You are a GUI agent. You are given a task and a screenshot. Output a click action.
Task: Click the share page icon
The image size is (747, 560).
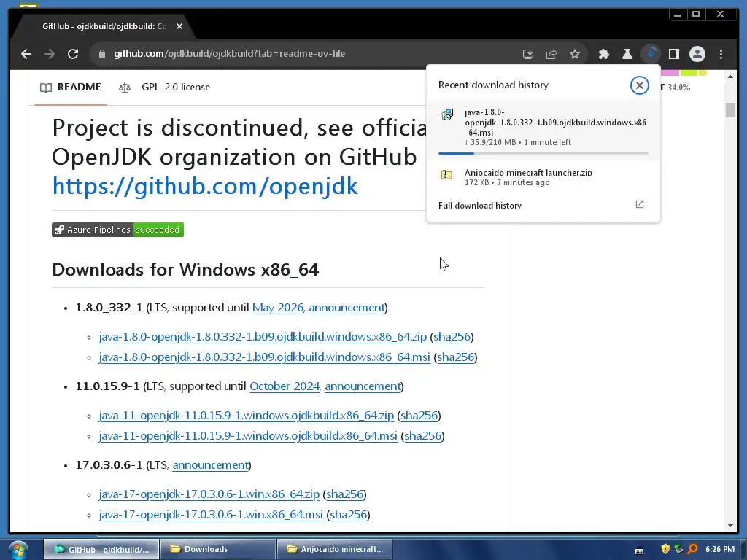pyautogui.click(x=551, y=54)
